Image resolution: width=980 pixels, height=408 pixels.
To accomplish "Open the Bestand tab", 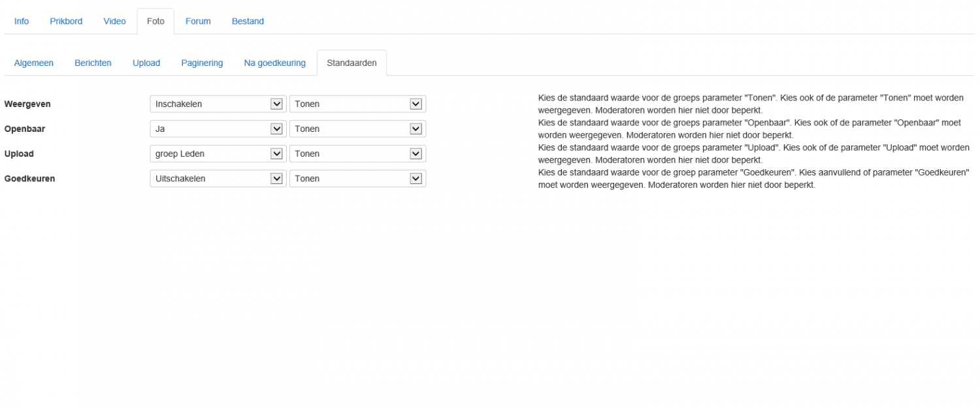I will (x=248, y=21).
